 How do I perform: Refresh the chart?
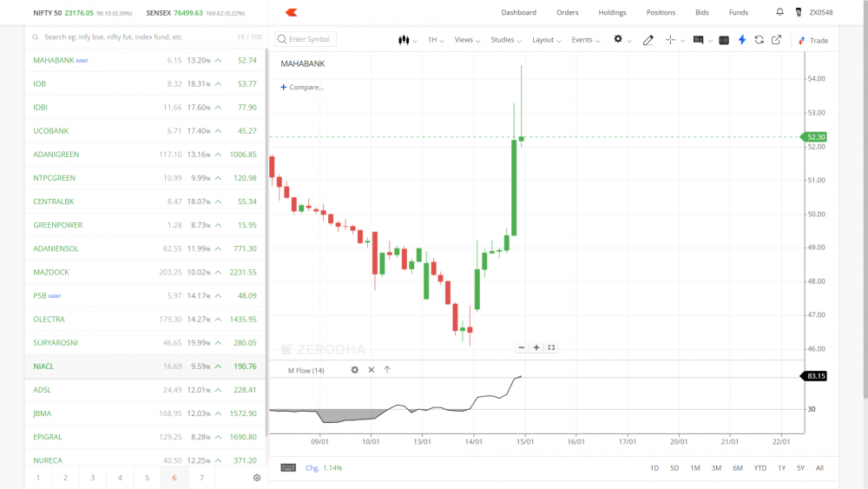(x=759, y=40)
